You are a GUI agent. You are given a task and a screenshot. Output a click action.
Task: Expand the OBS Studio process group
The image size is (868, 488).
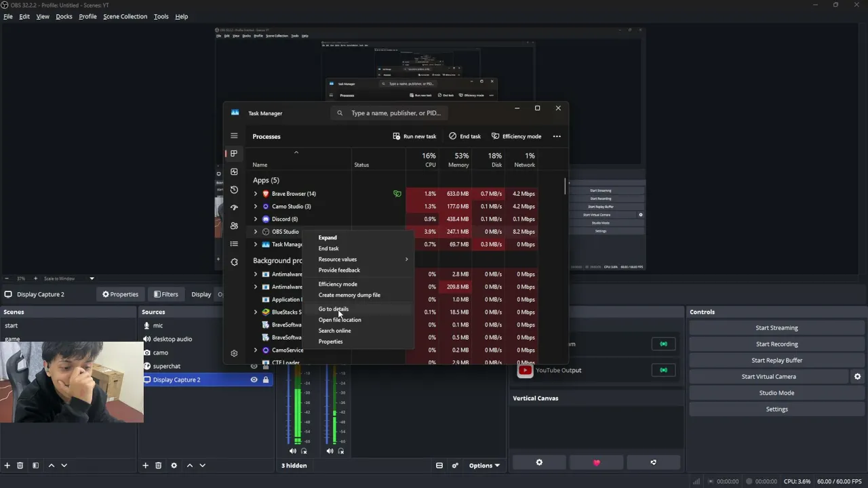[256, 232]
